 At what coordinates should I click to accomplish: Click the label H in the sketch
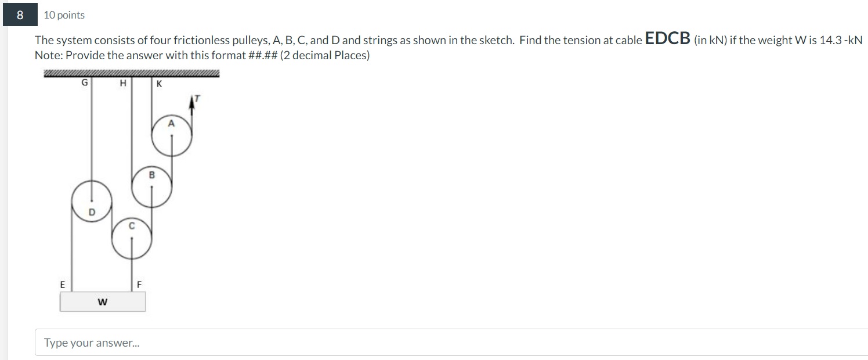123,83
